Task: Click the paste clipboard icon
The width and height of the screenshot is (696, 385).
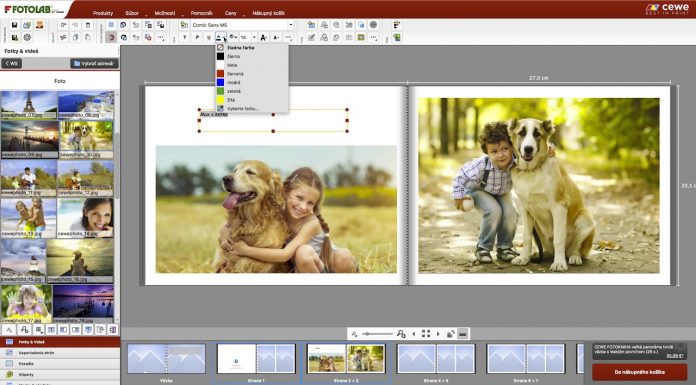Action: pos(88,38)
